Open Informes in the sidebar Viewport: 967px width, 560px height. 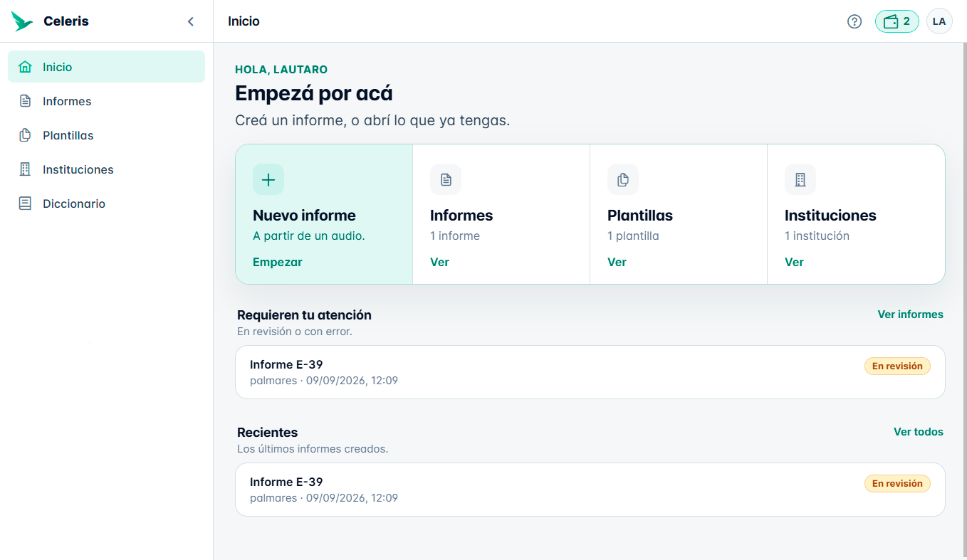click(106, 101)
